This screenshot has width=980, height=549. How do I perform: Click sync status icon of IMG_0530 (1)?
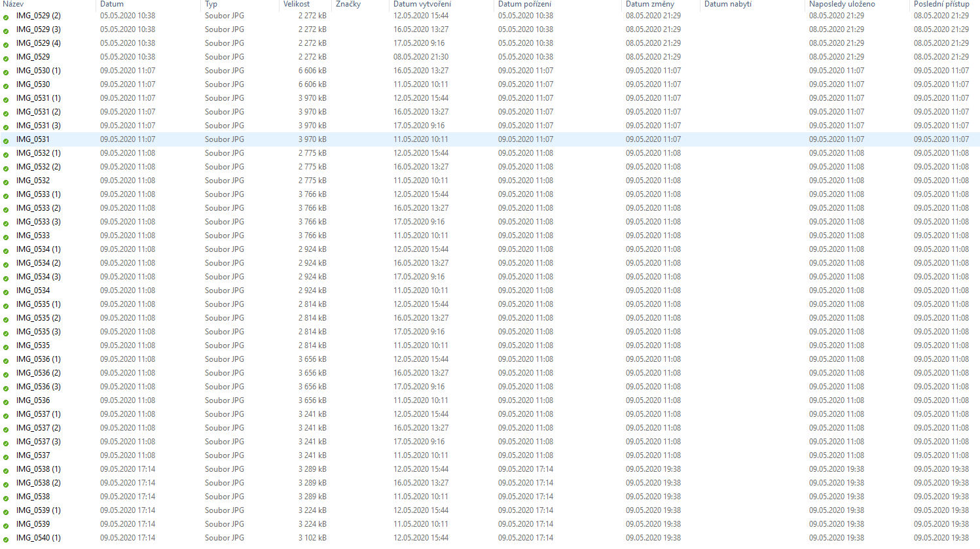coord(6,71)
